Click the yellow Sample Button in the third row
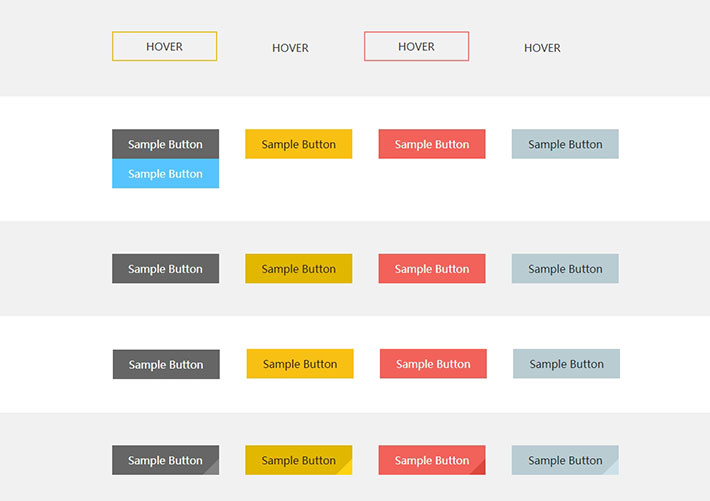The image size is (710, 501). (x=299, y=364)
